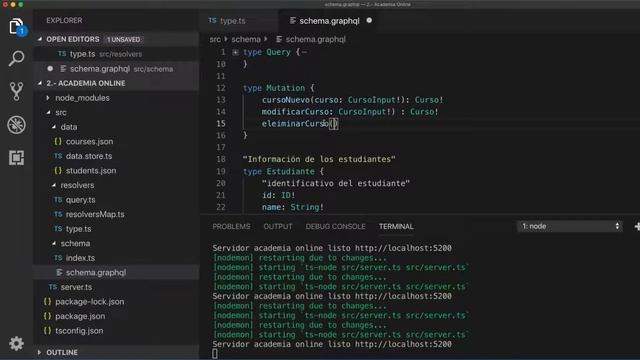This screenshot has width=640, height=360.
Task: Open the Extensions view icon
Action: click(16, 158)
